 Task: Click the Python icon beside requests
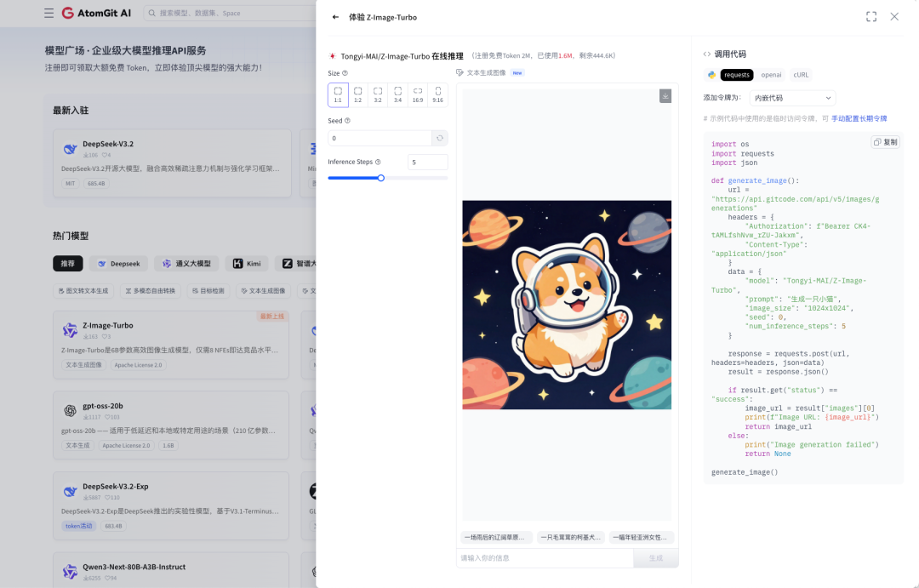[x=711, y=74]
